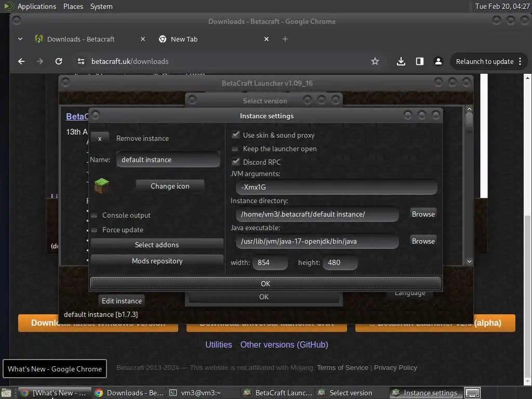This screenshot has width=532, height=399.
Task: Bookmark this page with star icon
Action: [x=375, y=61]
